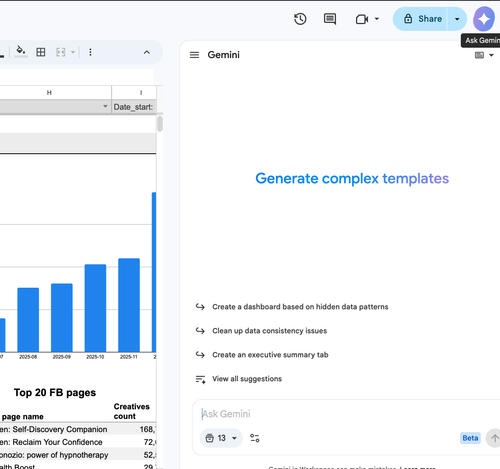The width and height of the screenshot is (500, 469).
Task: Expand the Gemini panel layout dropdown arrow
Action: 491,55
